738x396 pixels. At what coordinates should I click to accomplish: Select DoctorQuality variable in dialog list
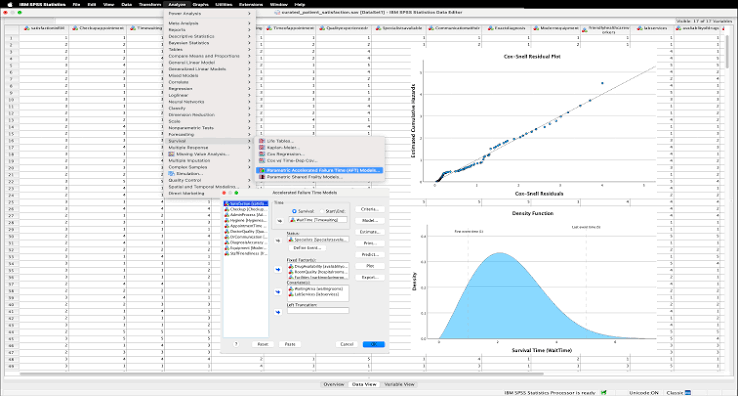pos(246,231)
